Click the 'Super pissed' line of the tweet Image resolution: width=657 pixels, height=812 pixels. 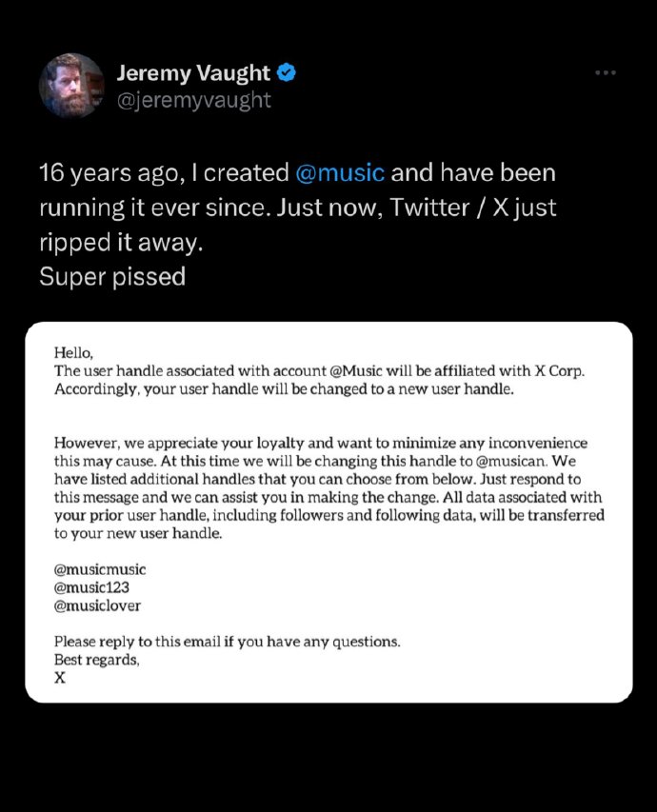tap(112, 276)
